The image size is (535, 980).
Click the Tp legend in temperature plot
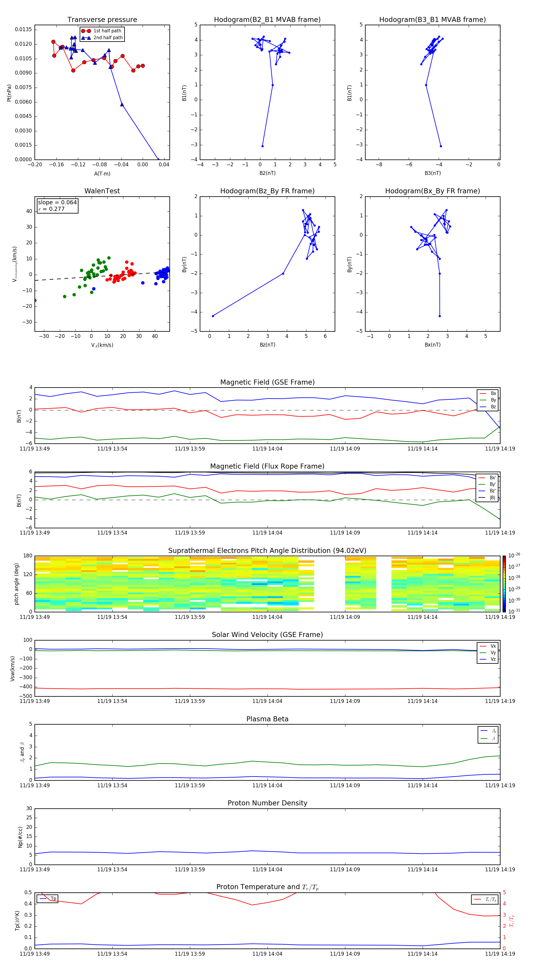[48, 899]
